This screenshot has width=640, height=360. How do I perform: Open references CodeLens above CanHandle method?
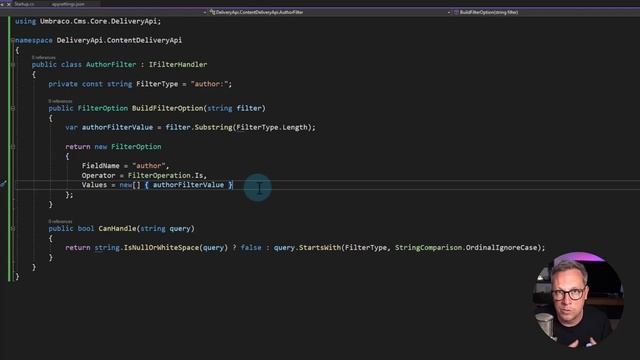coord(60,221)
